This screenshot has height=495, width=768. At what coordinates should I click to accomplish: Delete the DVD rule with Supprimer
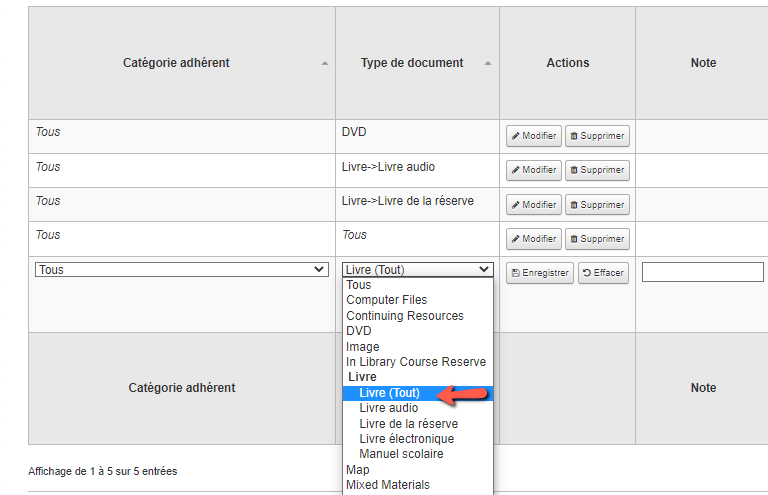[x=597, y=136]
